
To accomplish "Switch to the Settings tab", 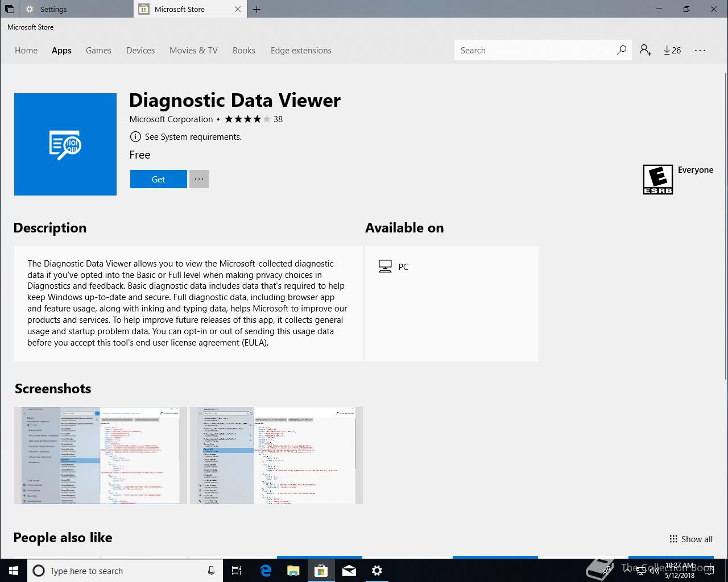I will (77, 9).
